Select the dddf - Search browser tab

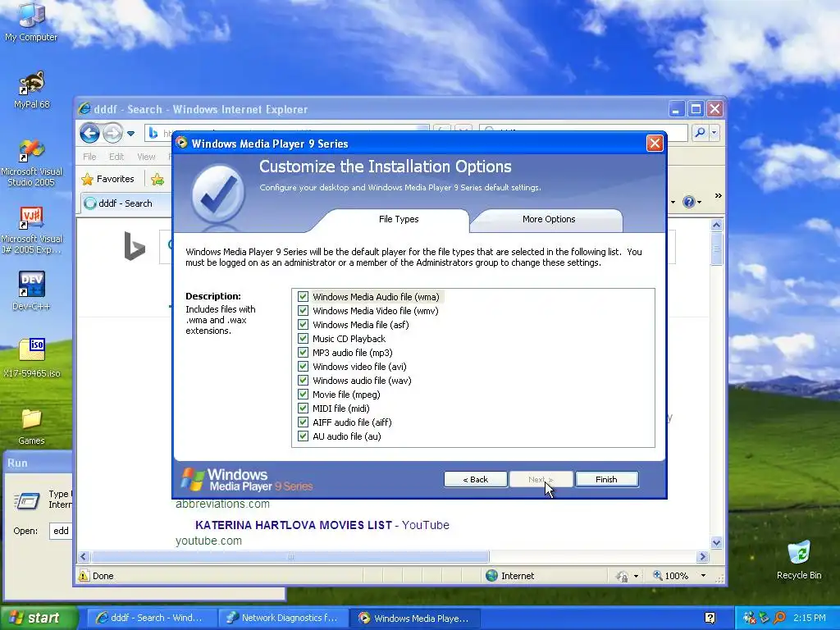pos(126,203)
